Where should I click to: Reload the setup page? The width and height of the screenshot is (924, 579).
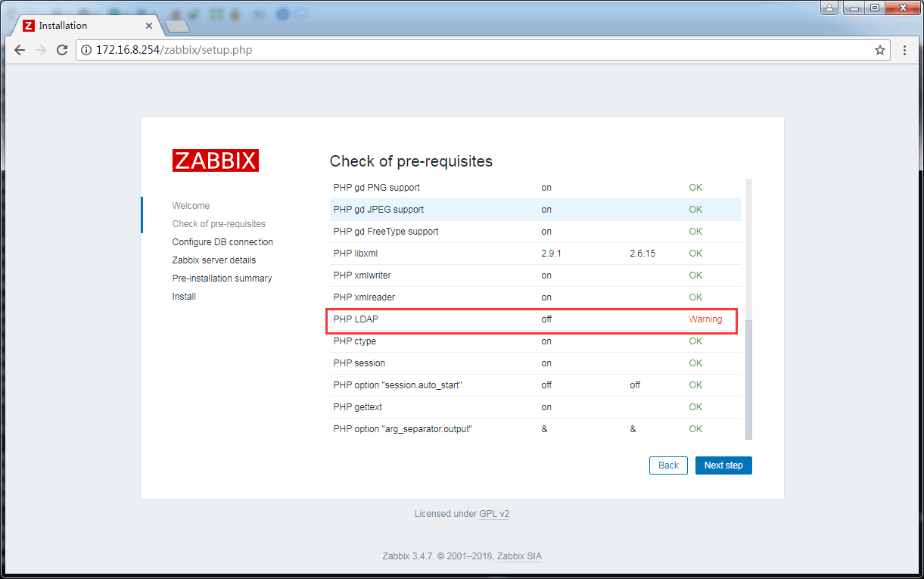click(x=62, y=50)
